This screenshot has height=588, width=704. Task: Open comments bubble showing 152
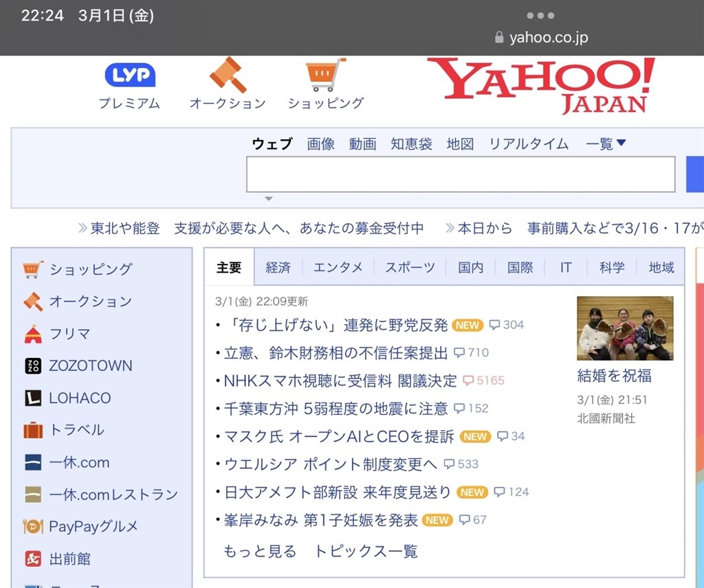point(471,408)
